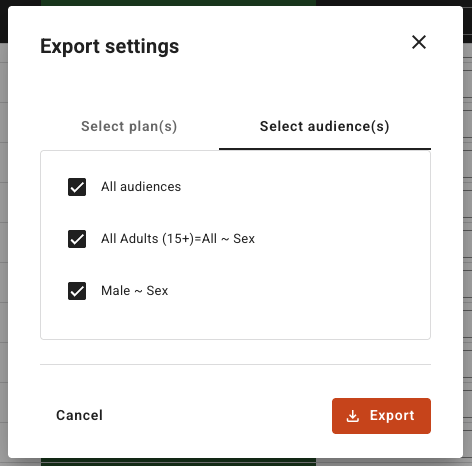The image size is (472, 466).
Task: Click the Male ~ Sex label text
Action: point(135,291)
